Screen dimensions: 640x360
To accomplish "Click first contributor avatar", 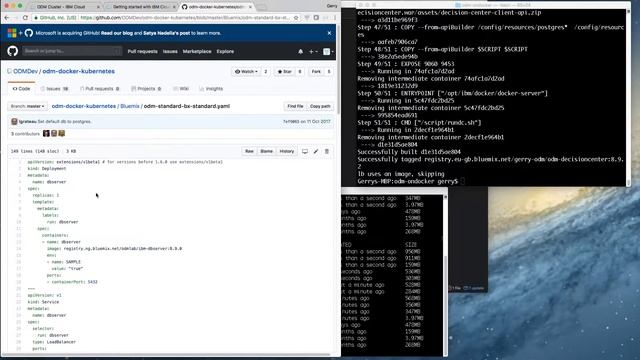I will [x=46, y=133].
